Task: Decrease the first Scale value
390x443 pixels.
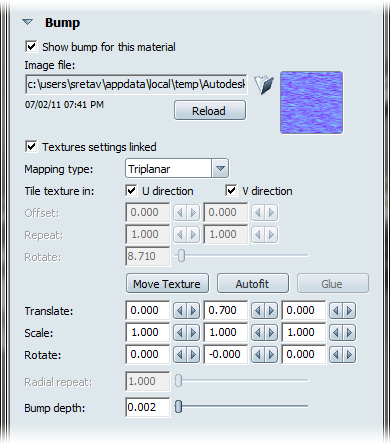Action: [180, 333]
